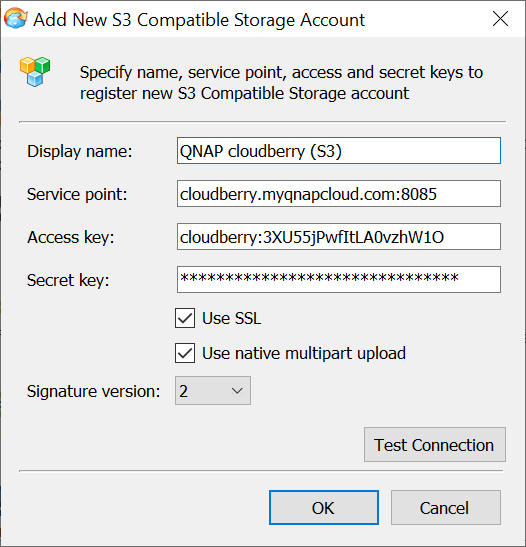Uncheck Use native multipart upload

(x=185, y=353)
